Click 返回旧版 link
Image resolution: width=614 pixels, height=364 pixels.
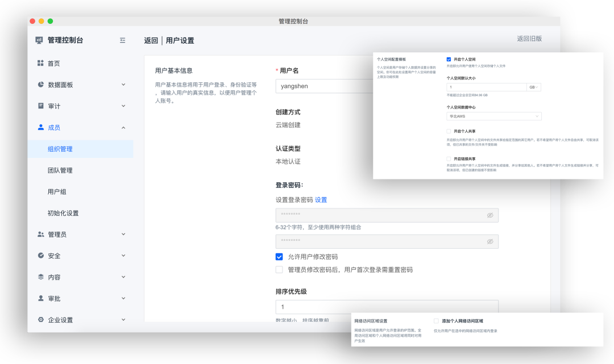[x=529, y=39]
